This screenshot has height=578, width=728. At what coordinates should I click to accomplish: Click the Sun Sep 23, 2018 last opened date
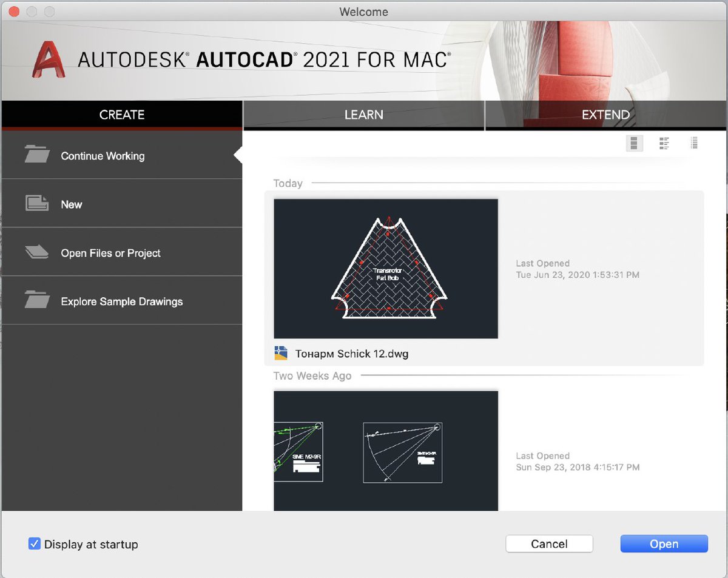pos(578,467)
